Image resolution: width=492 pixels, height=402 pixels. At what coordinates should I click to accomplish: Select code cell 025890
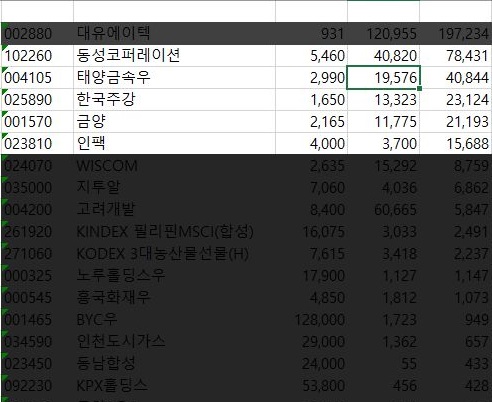(37, 100)
